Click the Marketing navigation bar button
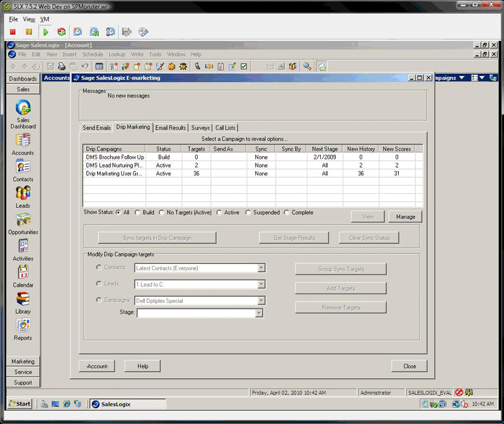This screenshot has width=504, height=424. pyautogui.click(x=23, y=362)
